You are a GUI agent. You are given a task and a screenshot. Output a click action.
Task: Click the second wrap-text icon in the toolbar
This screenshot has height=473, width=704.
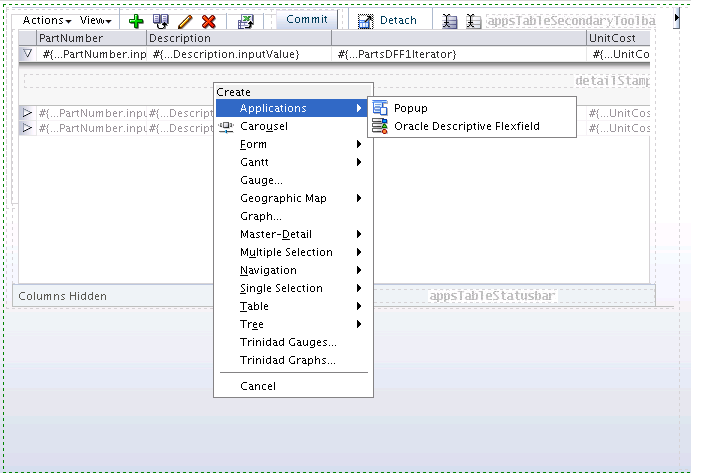tap(473, 21)
